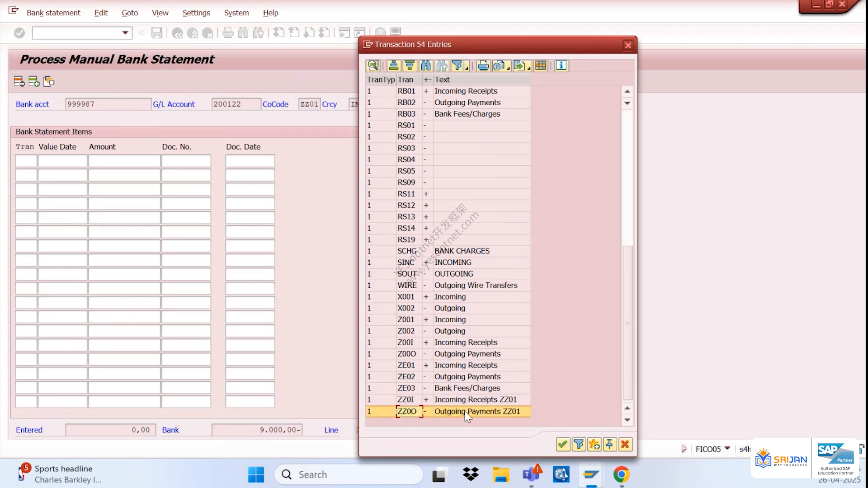Open the Goto menu
868x488 pixels.
tap(130, 13)
